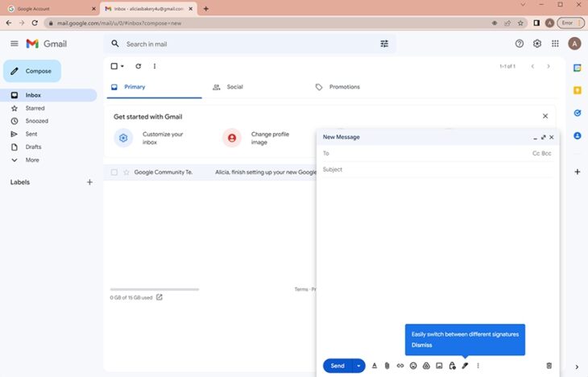The height and width of the screenshot is (377, 588).
Task: Switch to the Social tab
Action: [x=228, y=87]
